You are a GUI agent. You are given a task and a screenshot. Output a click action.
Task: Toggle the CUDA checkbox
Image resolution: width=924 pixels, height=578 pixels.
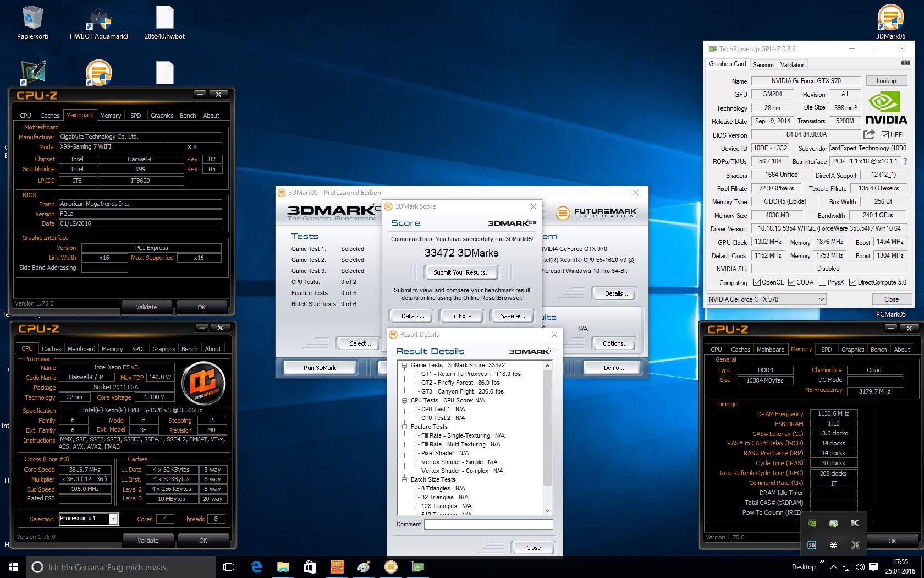click(791, 282)
